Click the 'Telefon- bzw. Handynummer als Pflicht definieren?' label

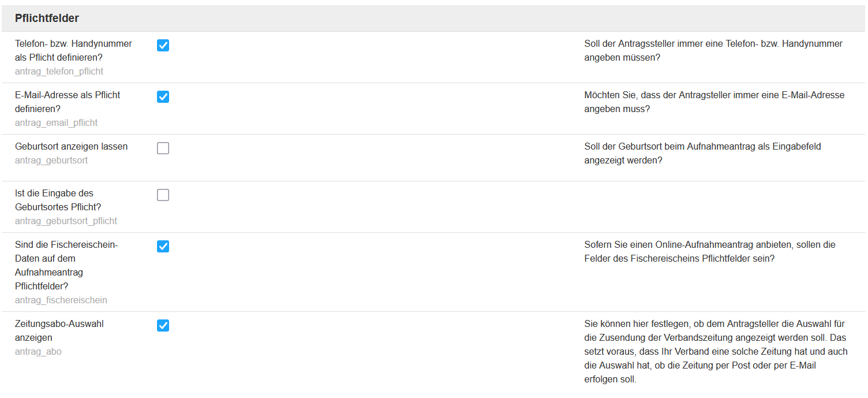[73, 51]
